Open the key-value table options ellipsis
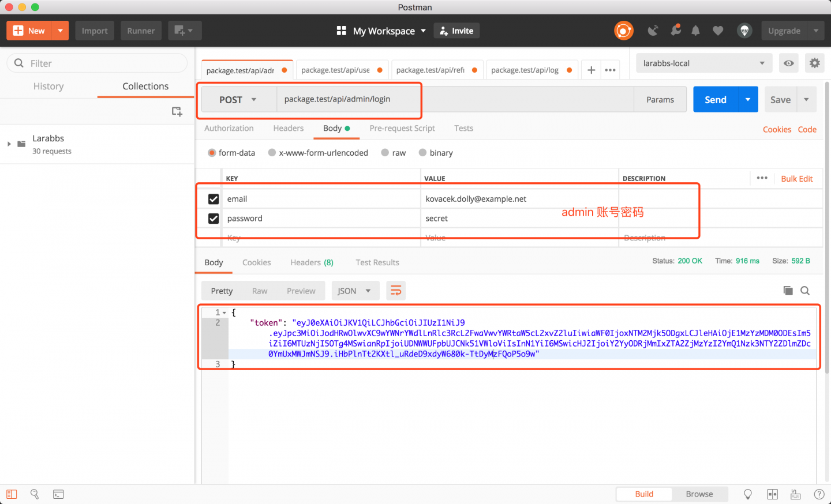Screen dimensions: 831x504 click(762, 178)
